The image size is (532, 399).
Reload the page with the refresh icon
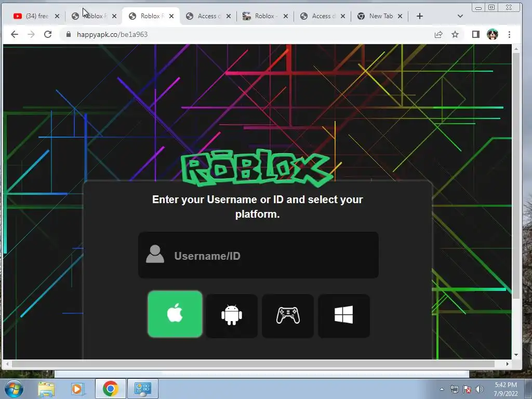pyautogui.click(x=48, y=34)
